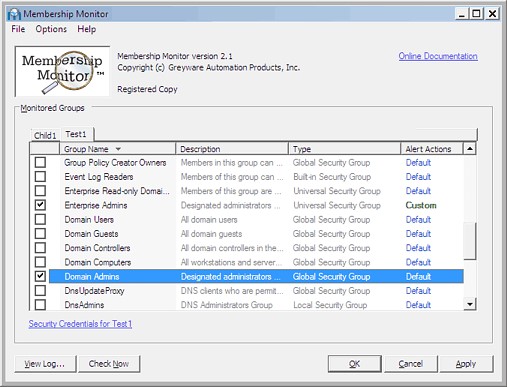This screenshot has width=507, height=387.
Task: Select the Test1 tab
Action: pos(76,134)
